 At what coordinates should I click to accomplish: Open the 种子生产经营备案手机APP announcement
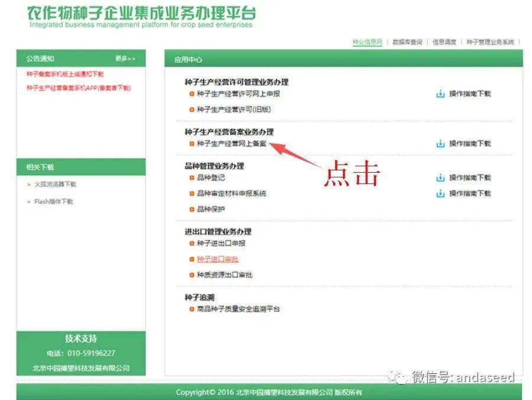[79, 88]
